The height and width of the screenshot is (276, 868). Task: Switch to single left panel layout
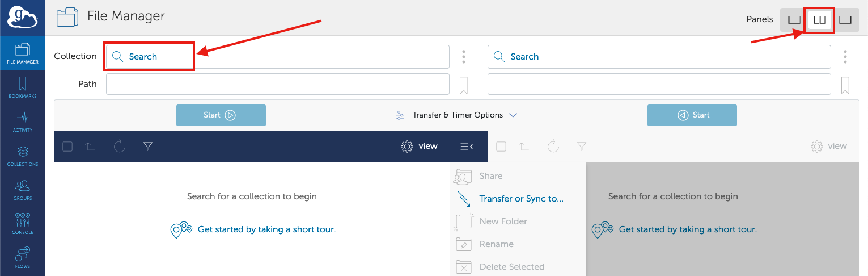(794, 20)
